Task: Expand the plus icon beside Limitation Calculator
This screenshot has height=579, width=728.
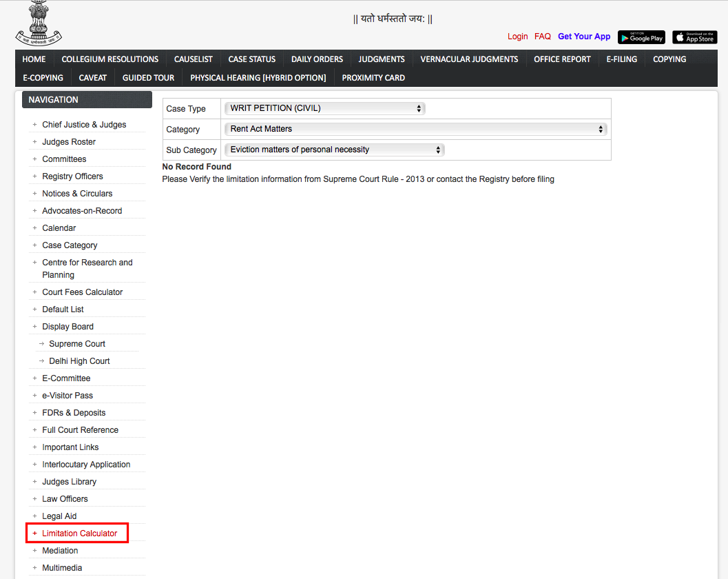Action: [x=35, y=534]
